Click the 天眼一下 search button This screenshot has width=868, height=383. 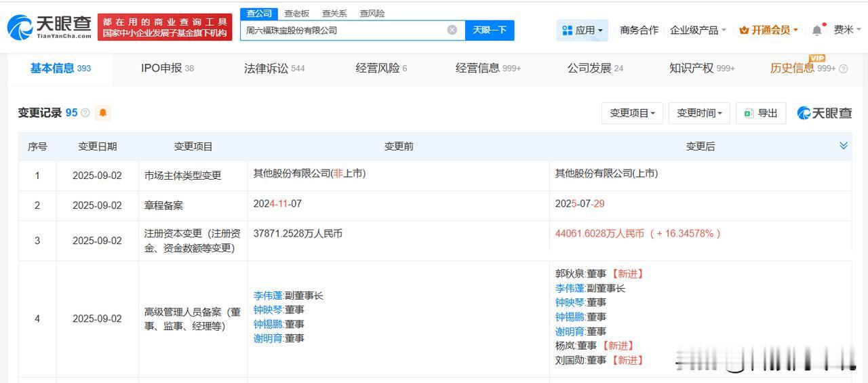click(490, 30)
